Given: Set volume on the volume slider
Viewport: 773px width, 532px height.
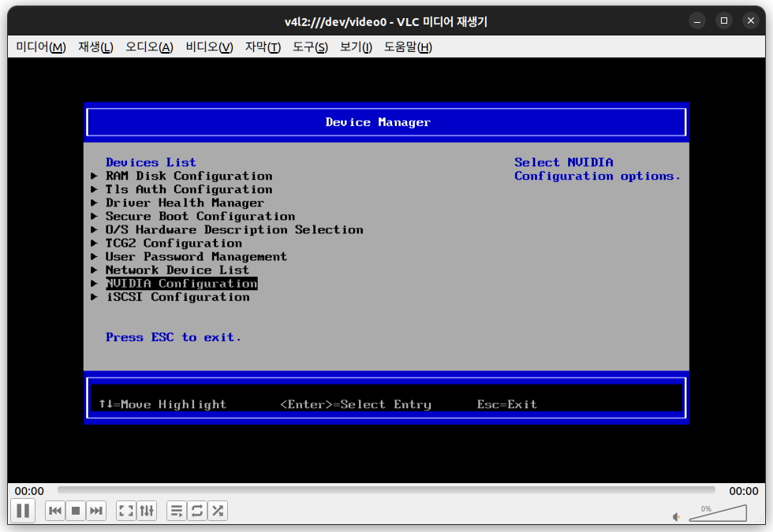Looking at the screenshot, I should click(x=718, y=513).
